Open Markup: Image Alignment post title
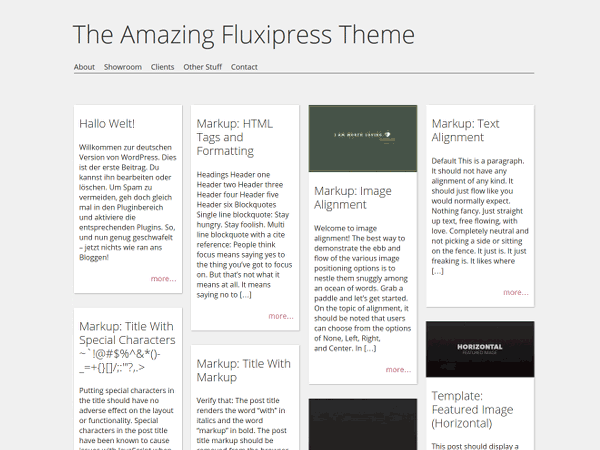The image size is (600, 450). pyautogui.click(x=353, y=197)
